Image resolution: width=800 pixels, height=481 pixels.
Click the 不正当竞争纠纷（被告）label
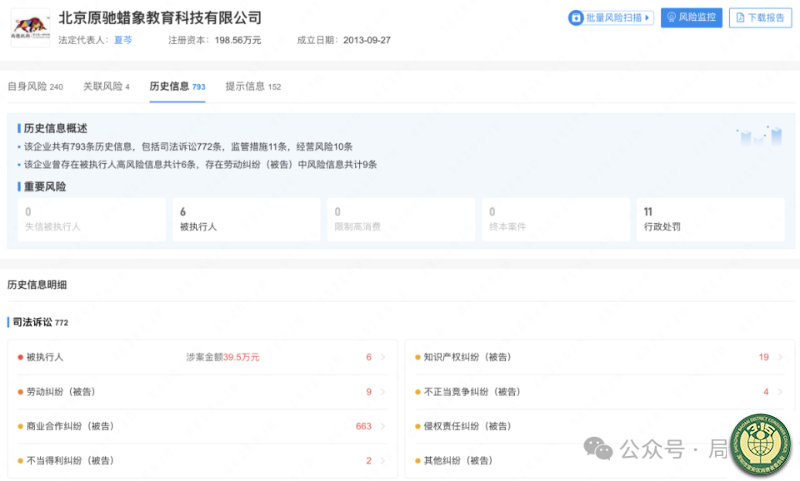(x=472, y=392)
